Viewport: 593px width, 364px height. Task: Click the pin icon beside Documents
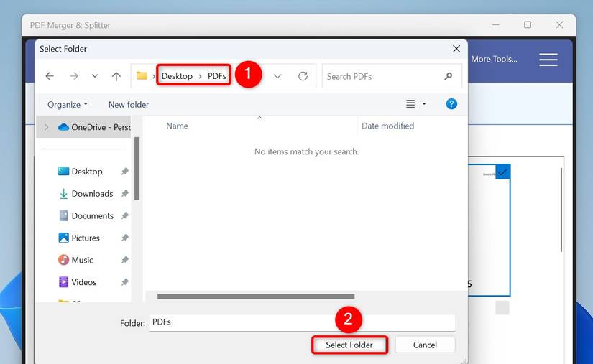pos(124,215)
